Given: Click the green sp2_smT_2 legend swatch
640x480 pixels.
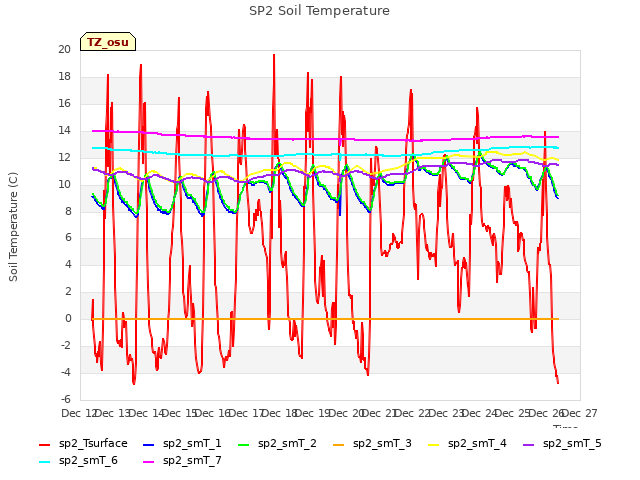Looking at the screenshot, I should (x=244, y=444).
